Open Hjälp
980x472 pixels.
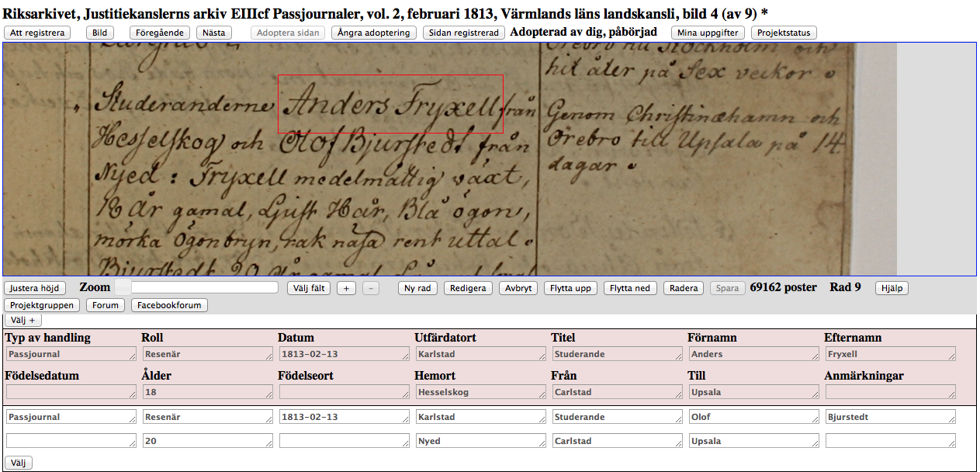(x=892, y=288)
